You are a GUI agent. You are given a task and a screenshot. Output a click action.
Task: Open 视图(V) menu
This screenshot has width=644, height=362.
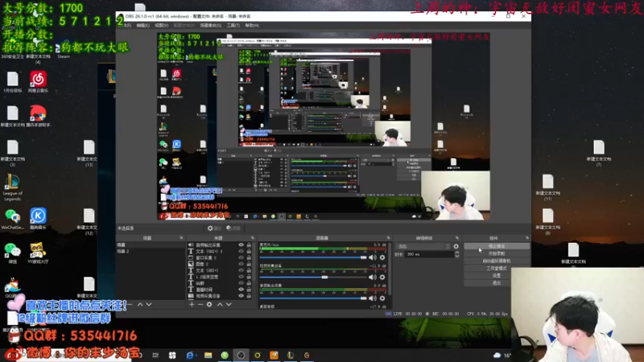[x=162, y=26]
